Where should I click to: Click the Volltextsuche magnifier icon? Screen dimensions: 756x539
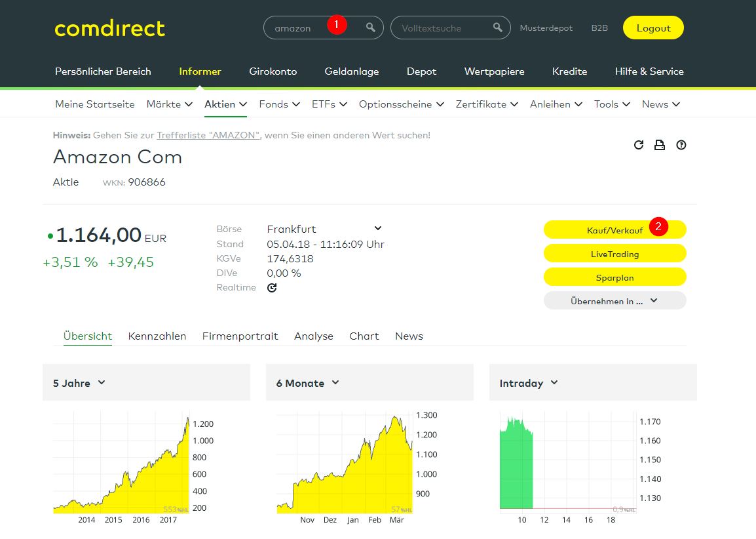pos(498,28)
